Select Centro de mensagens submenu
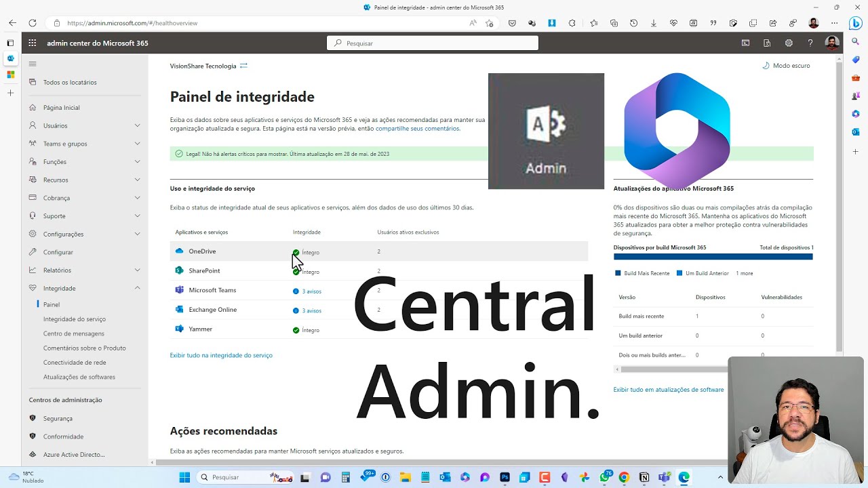The image size is (868, 488). coord(74,333)
